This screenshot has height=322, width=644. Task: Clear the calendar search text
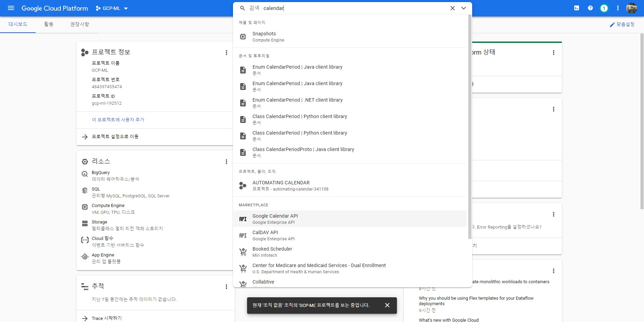(453, 8)
